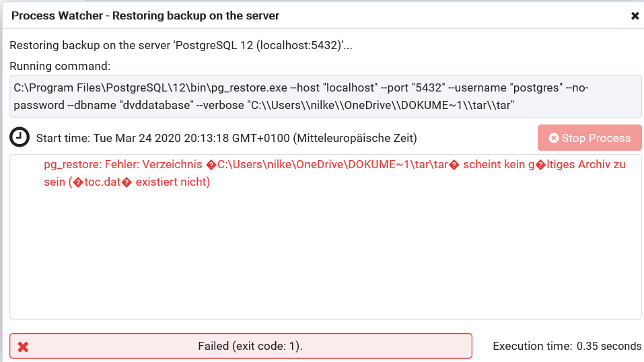Viewport: 644px width, 362px height.
Task: Click the 'Running command:' label
Action: 60,66
